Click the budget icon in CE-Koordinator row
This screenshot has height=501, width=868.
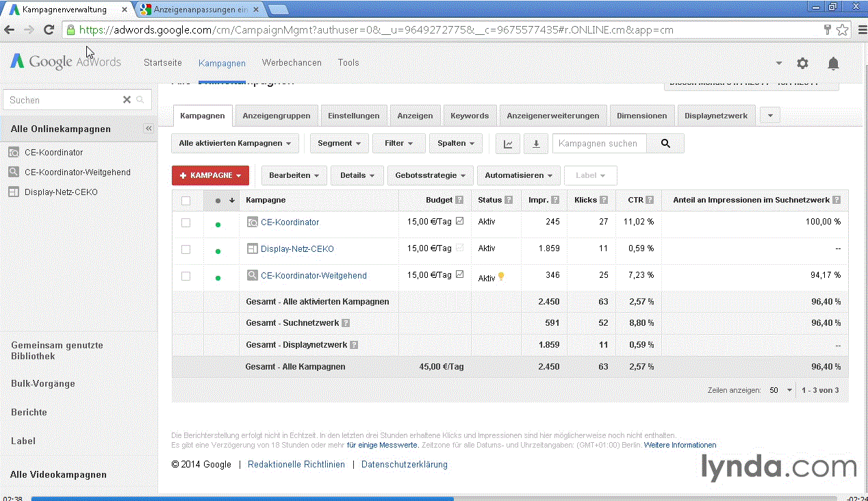point(459,221)
